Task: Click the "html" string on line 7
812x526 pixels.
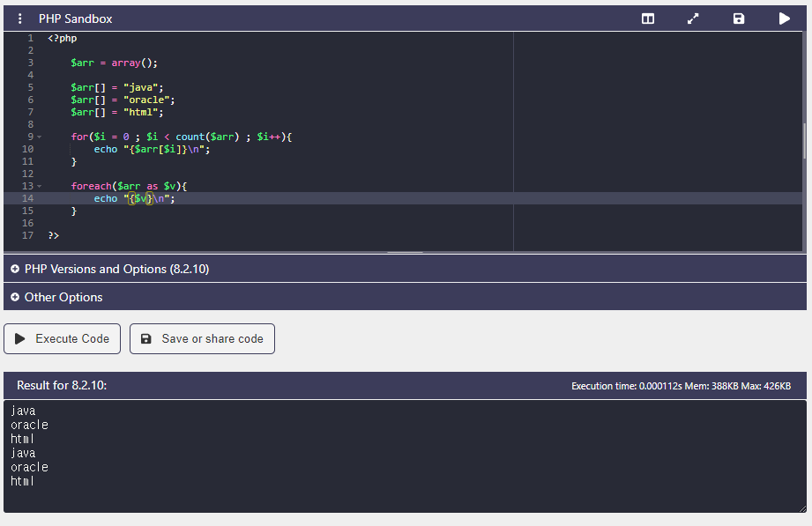Action: click(x=140, y=113)
